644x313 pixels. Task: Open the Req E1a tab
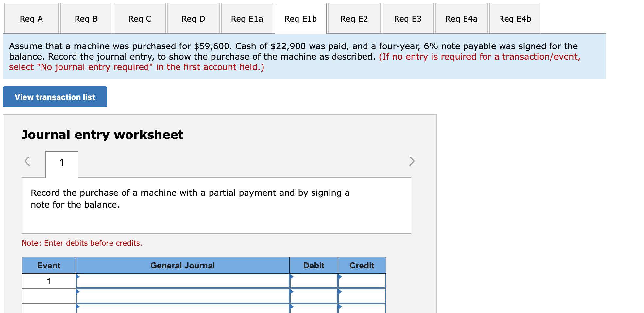click(x=247, y=19)
